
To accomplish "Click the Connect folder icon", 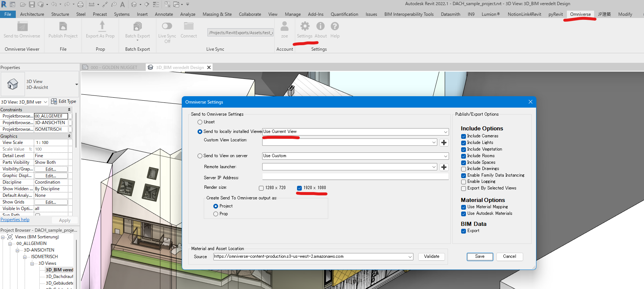I will pos(189,26).
